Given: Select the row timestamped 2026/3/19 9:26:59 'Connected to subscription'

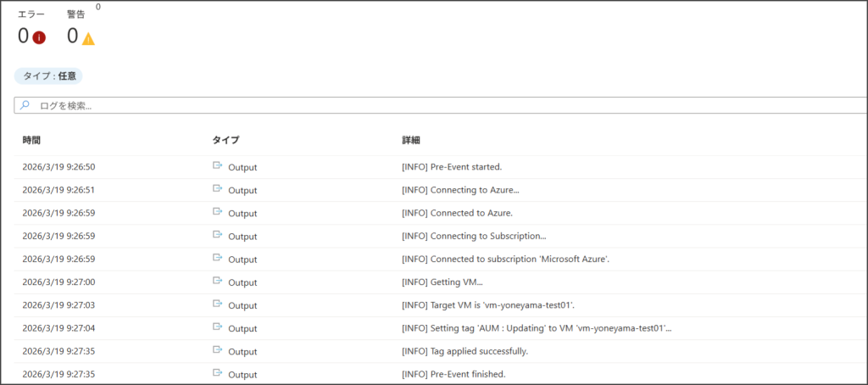Looking at the screenshot, I should pyautogui.click(x=505, y=259).
